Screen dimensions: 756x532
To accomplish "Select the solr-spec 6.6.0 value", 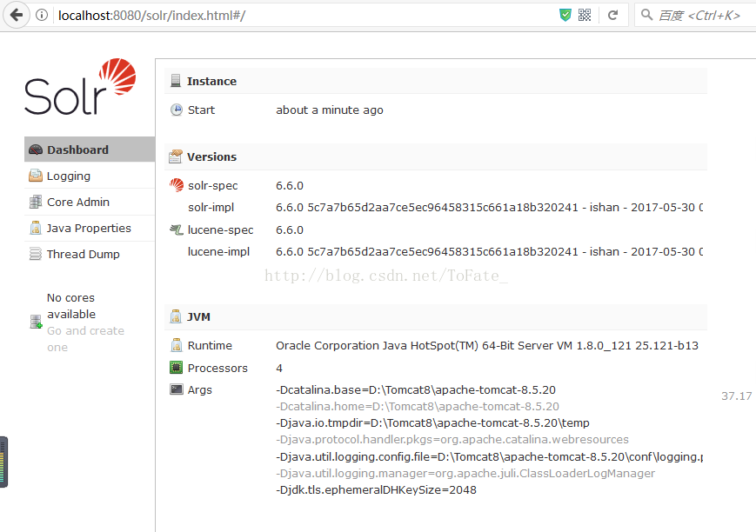I will (290, 185).
